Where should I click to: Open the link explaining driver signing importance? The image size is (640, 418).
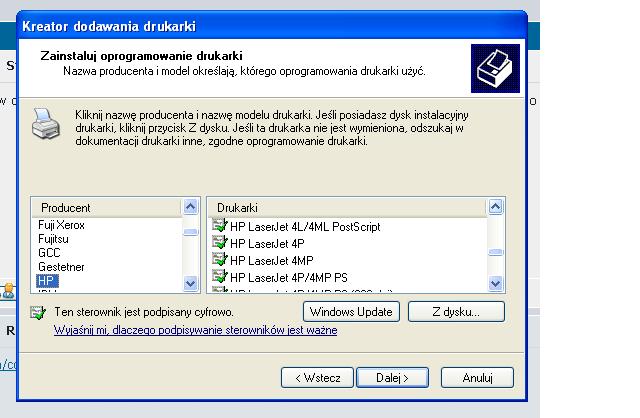click(196, 330)
